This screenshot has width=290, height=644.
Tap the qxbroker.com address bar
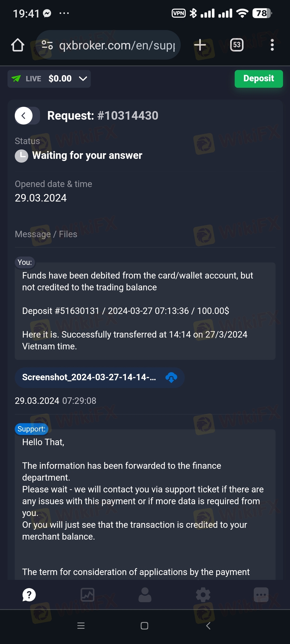pos(117,45)
